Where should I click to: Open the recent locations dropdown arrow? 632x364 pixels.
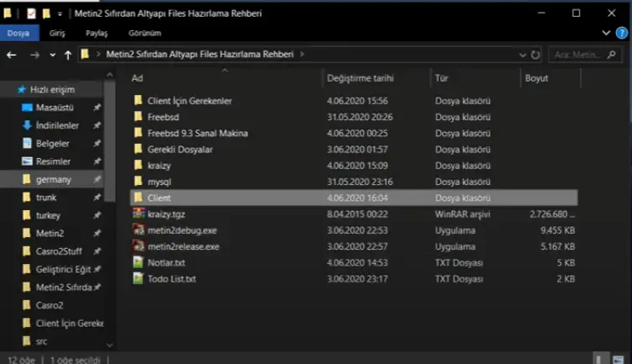coord(52,55)
